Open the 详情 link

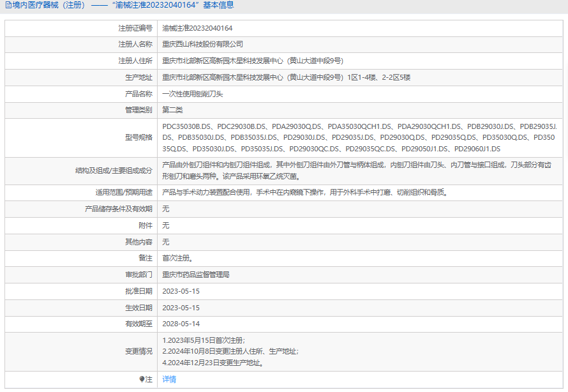(169, 379)
